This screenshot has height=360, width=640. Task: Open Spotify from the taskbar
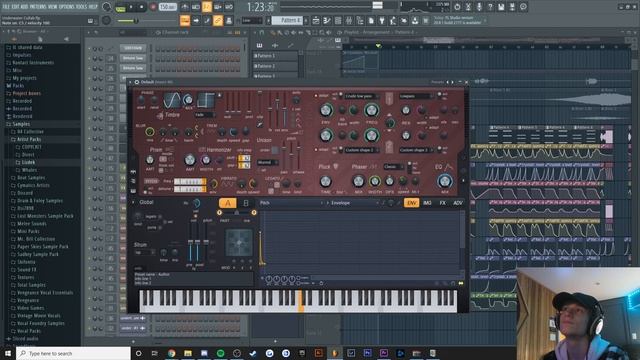(x=220, y=353)
